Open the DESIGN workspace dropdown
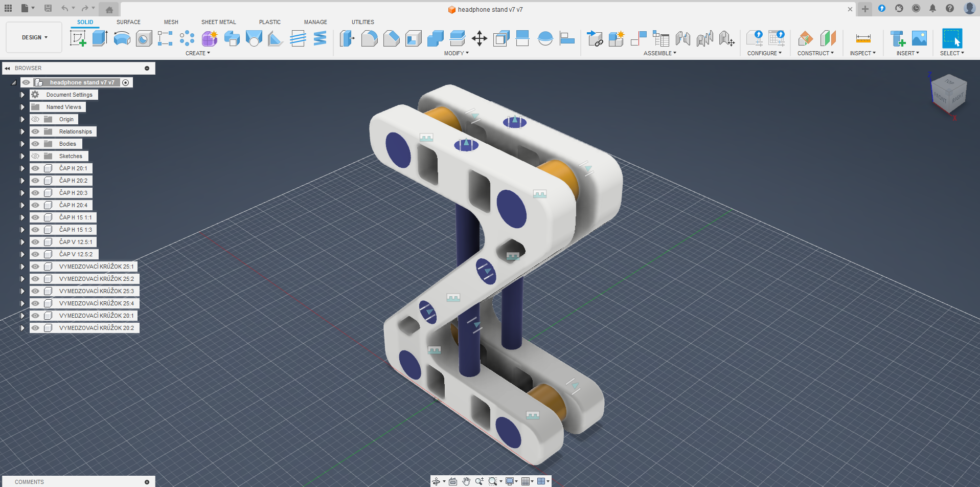Screen dimensions: 980x487 coord(34,37)
